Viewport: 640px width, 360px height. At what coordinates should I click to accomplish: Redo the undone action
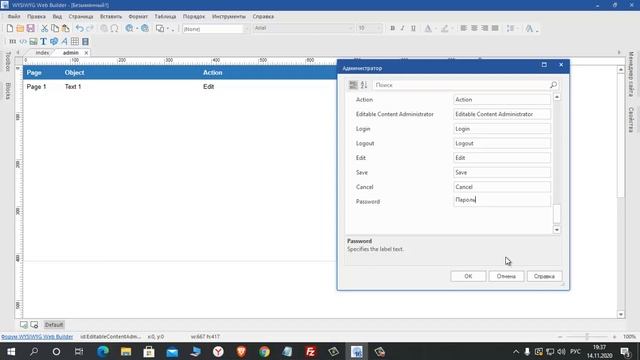[90, 28]
